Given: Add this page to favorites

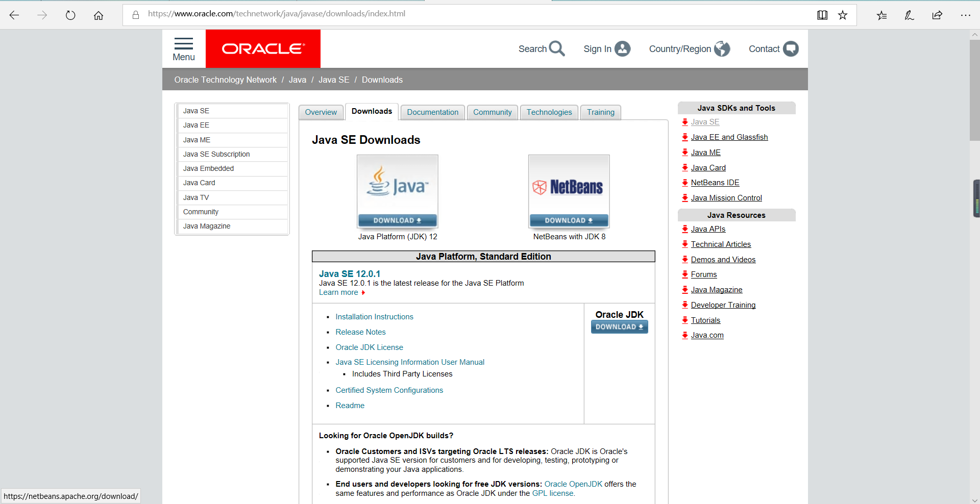Looking at the screenshot, I should [843, 15].
